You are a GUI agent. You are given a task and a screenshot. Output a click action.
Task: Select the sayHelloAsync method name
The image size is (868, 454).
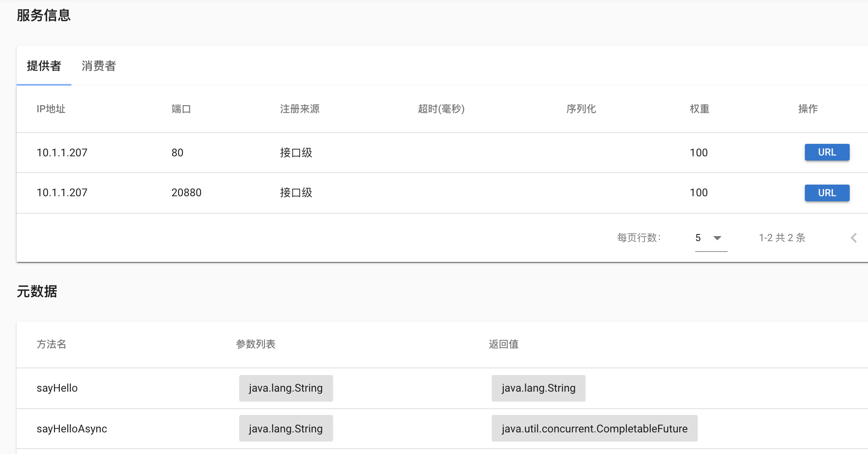click(x=71, y=429)
